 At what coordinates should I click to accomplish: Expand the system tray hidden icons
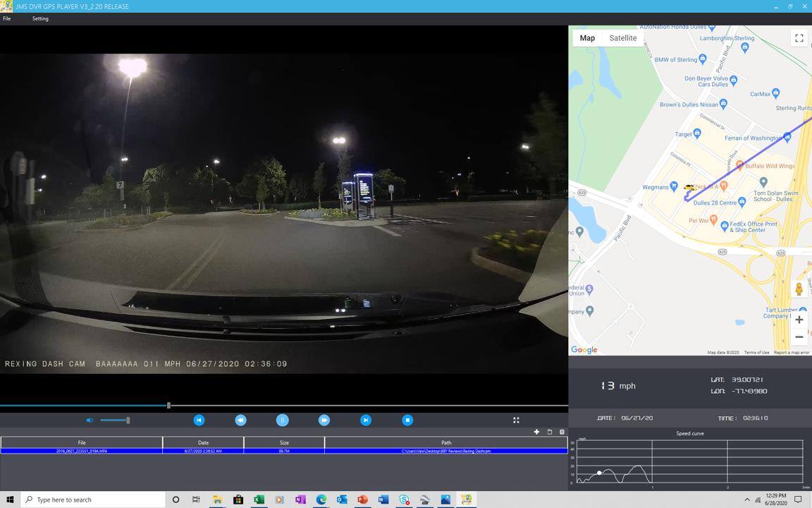click(x=746, y=500)
